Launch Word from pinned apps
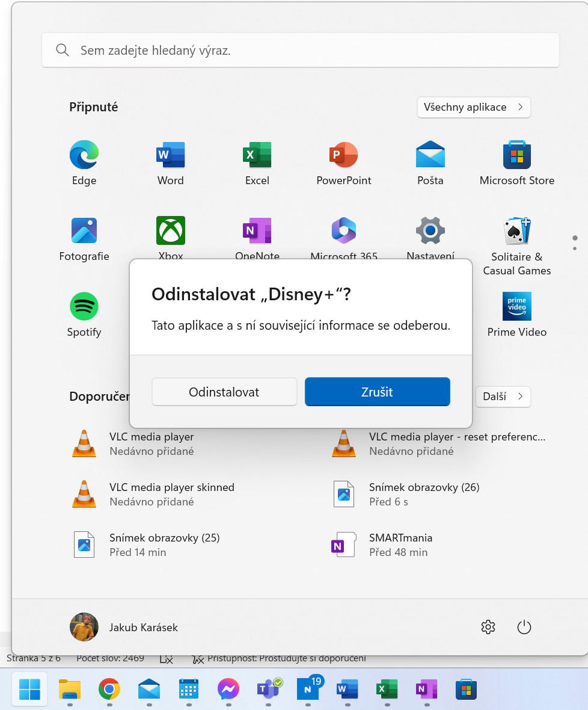This screenshot has height=710, width=588. pos(171,163)
